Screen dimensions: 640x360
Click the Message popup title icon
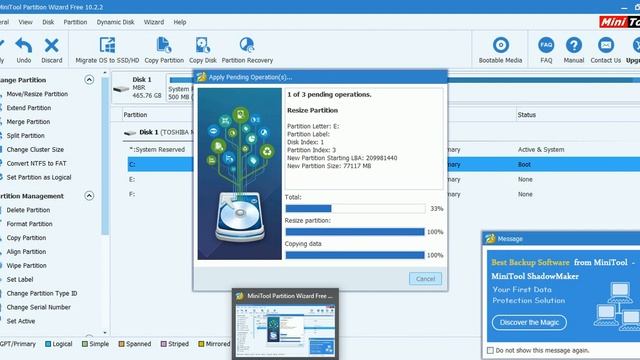pos(490,238)
